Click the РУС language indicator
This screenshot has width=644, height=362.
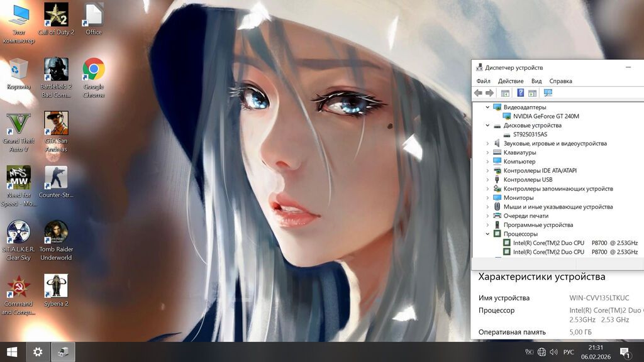pos(569,352)
